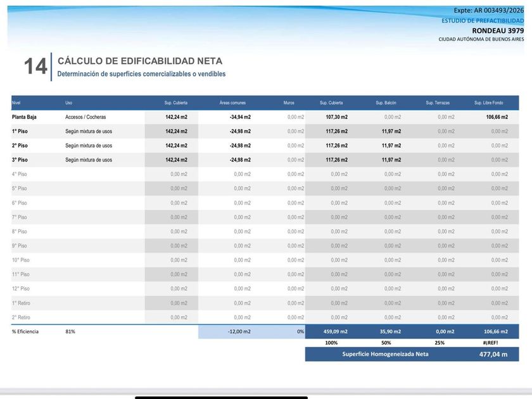Click the '477,04 m' net surface result

[493, 354]
